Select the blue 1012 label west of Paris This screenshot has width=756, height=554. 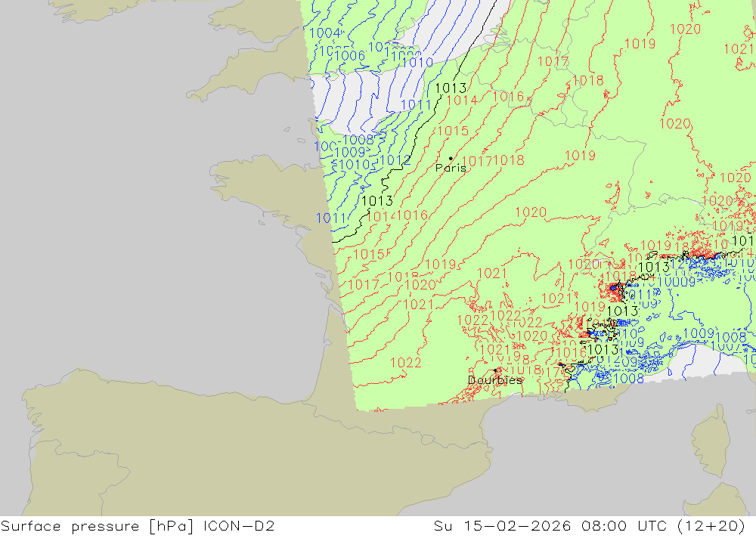tap(395, 160)
